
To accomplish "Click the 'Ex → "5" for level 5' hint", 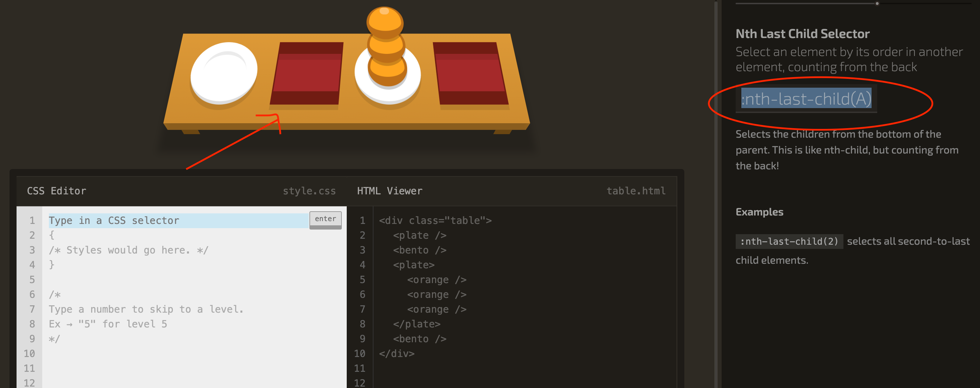I will 108,324.
